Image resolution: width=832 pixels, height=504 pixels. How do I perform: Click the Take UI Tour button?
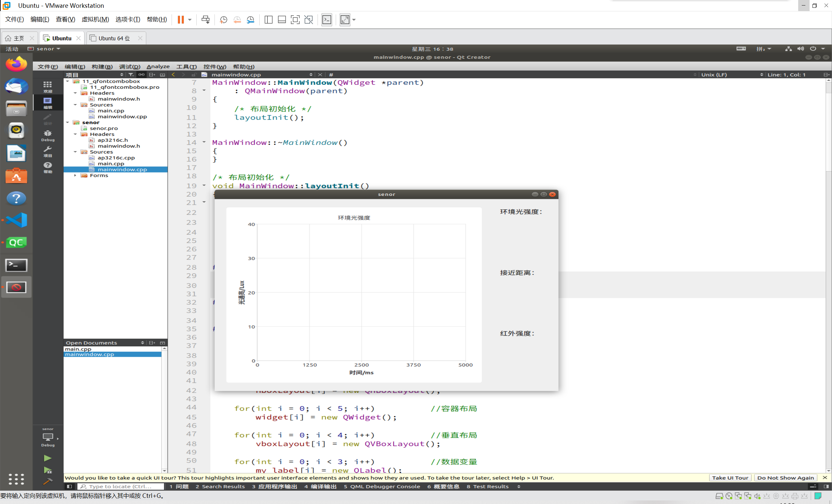pyautogui.click(x=730, y=478)
